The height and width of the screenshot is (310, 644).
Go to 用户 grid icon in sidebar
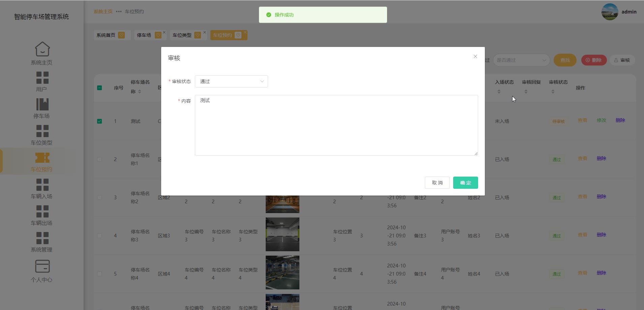(42, 77)
